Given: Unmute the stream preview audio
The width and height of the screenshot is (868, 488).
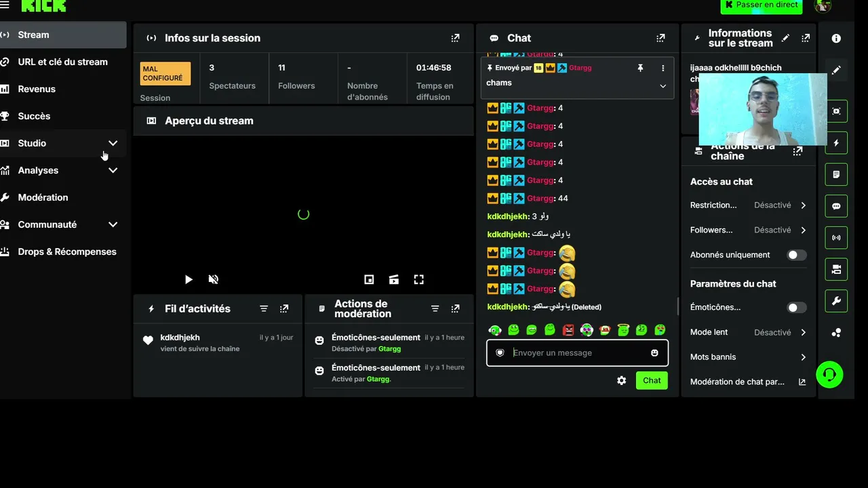Looking at the screenshot, I should tap(213, 279).
